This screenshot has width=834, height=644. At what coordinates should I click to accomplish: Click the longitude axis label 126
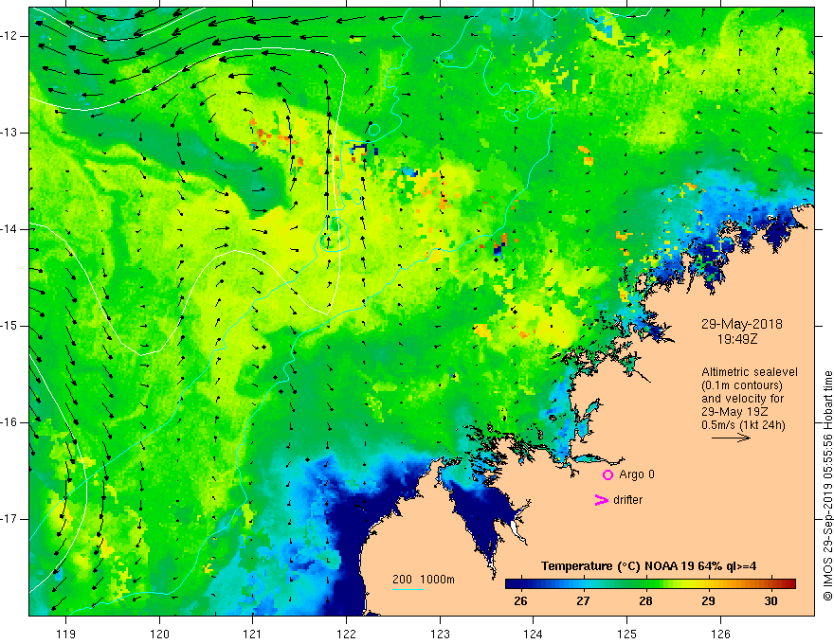tap(720, 634)
